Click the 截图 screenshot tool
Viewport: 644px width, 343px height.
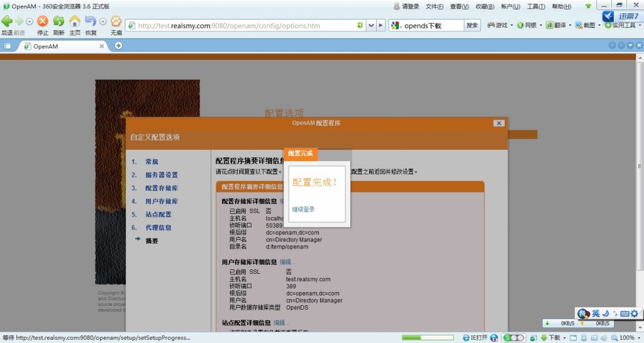click(x=586, y=25)
